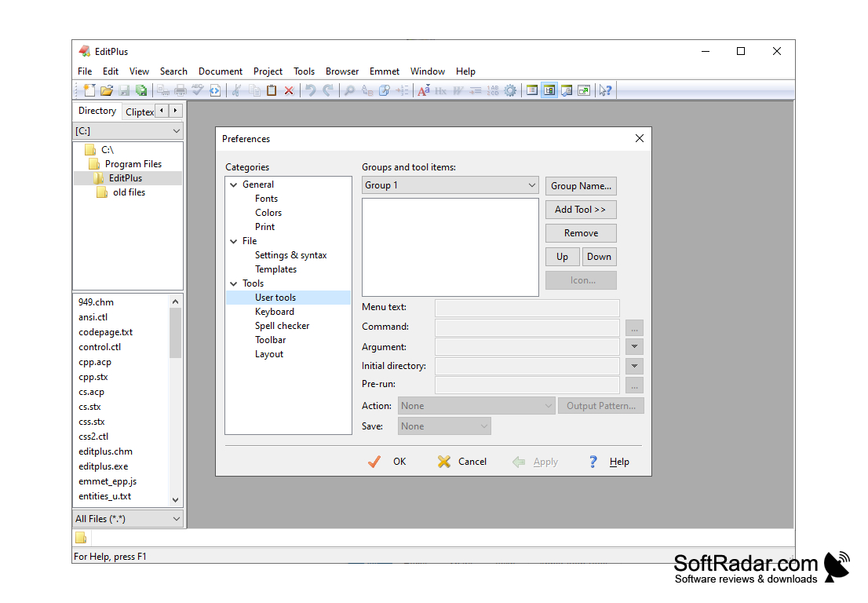
Task: Click the Group Name... button
Action: tap(581, 186)
